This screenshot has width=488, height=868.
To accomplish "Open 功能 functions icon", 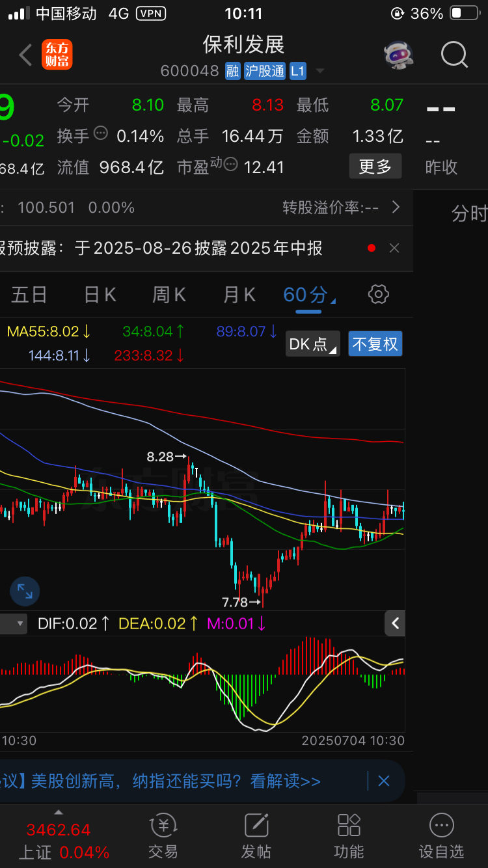I will pos(349,837).
